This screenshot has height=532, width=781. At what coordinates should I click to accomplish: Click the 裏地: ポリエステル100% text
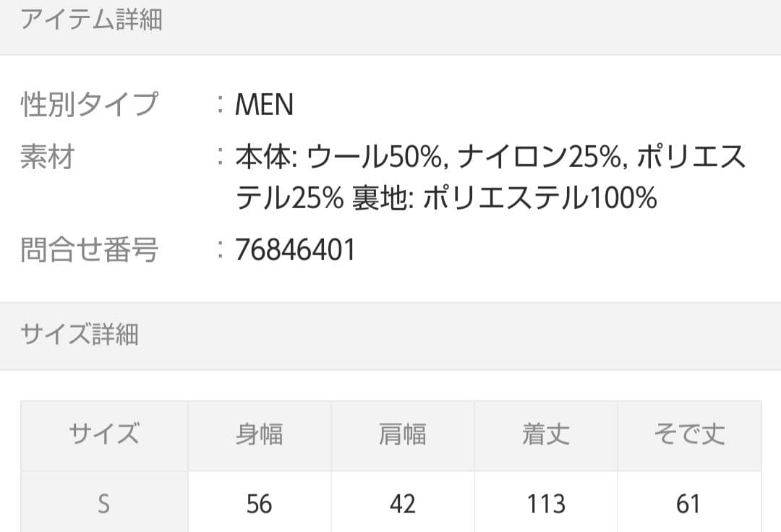[504, 197]
